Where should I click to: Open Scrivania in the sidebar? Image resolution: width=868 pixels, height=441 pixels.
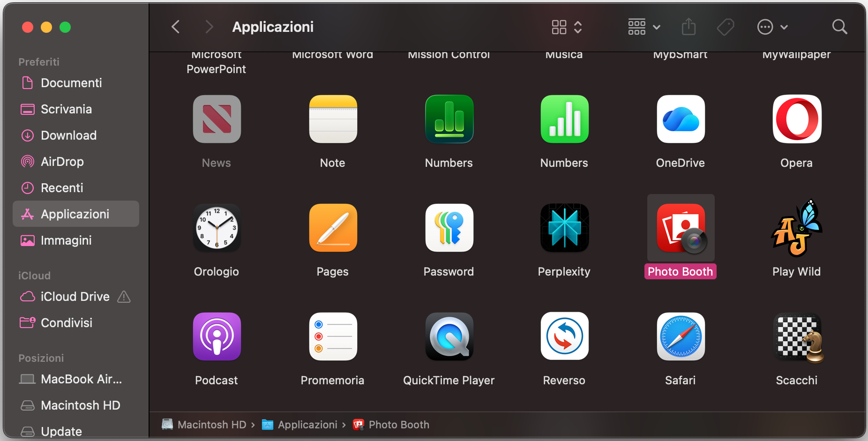(x=76, y=109)
